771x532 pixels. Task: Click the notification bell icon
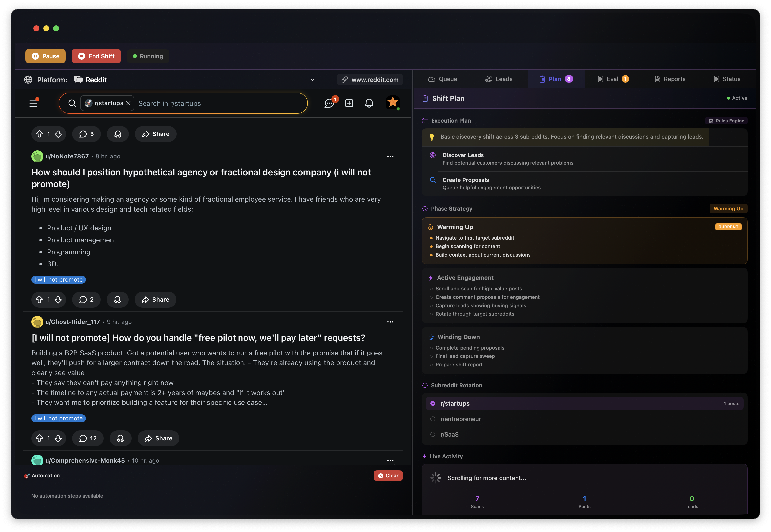(369, 103)
